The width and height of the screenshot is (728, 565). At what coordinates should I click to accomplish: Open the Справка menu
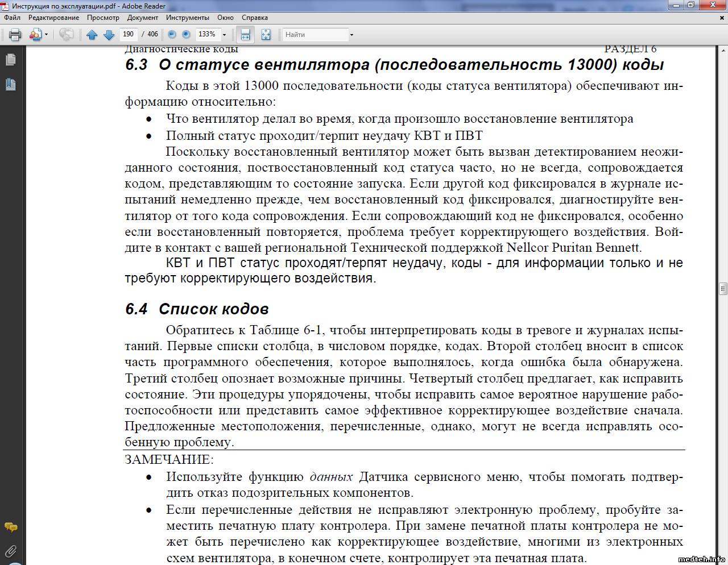coord(254,18)
